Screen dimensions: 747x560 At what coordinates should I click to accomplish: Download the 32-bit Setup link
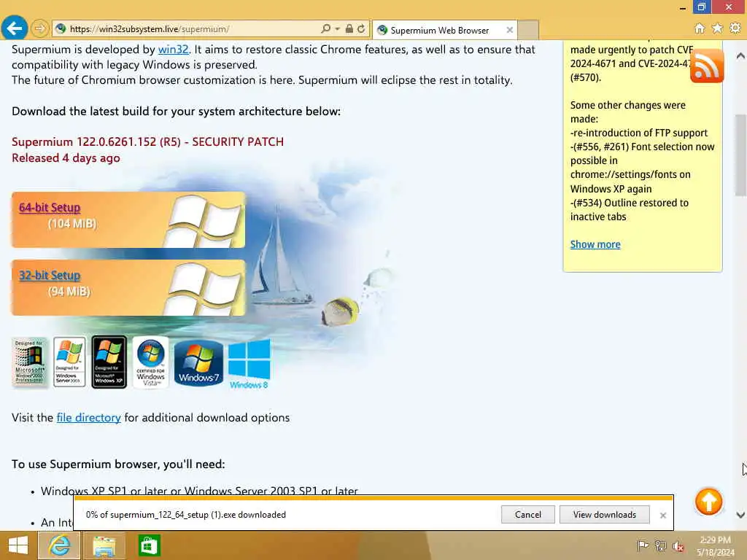click(50, 275)
